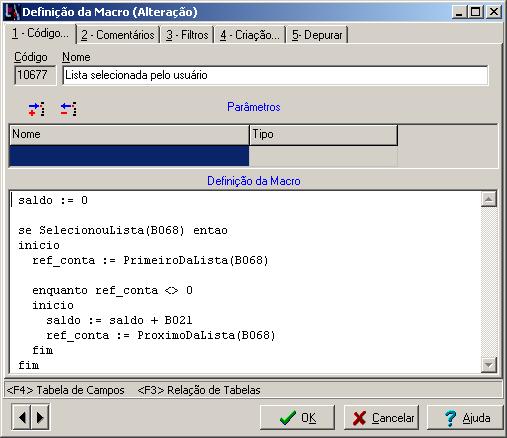The height and width of the screenshot is (438, 507).
Task: Go to next record arrow
Action: click(40, 417)
